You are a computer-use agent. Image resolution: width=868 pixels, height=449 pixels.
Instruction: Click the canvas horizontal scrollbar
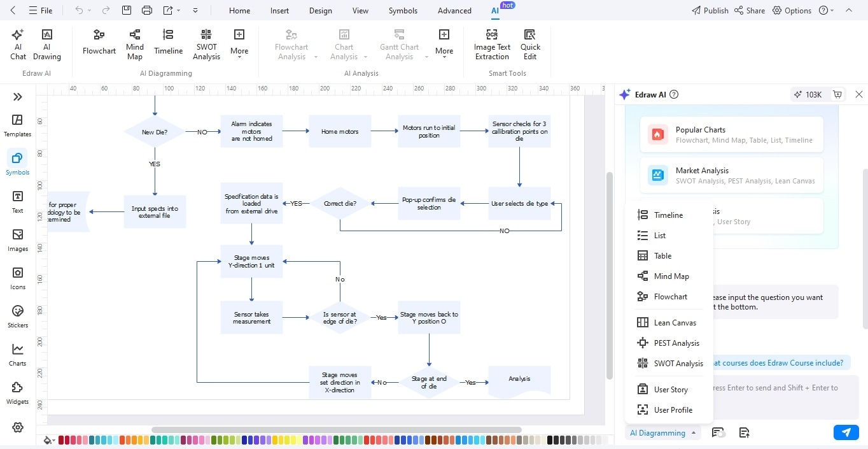click(x=336, y=430)
